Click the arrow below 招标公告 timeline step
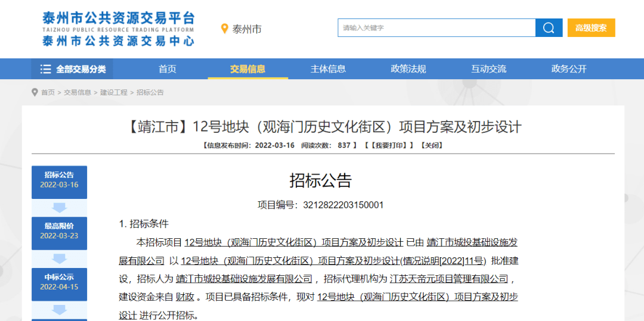Image resolution: width=644 pixels, height=321 pixels. tap(59, 208)
